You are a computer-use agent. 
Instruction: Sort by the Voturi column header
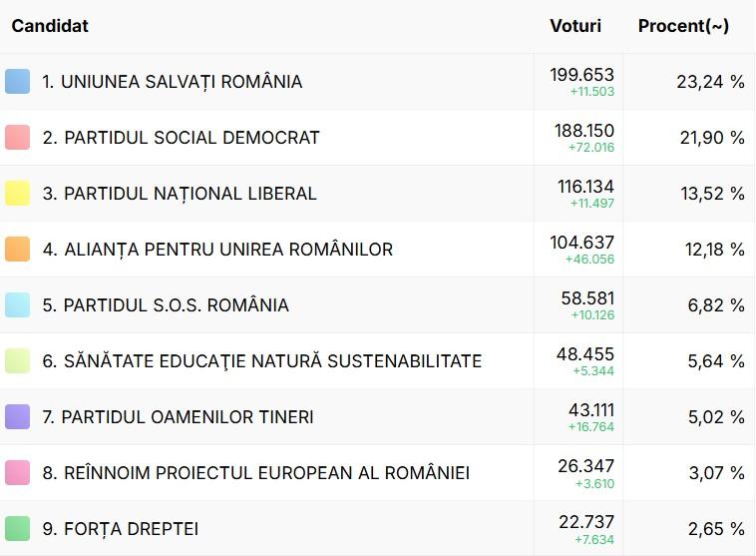[x=575, y=26]
